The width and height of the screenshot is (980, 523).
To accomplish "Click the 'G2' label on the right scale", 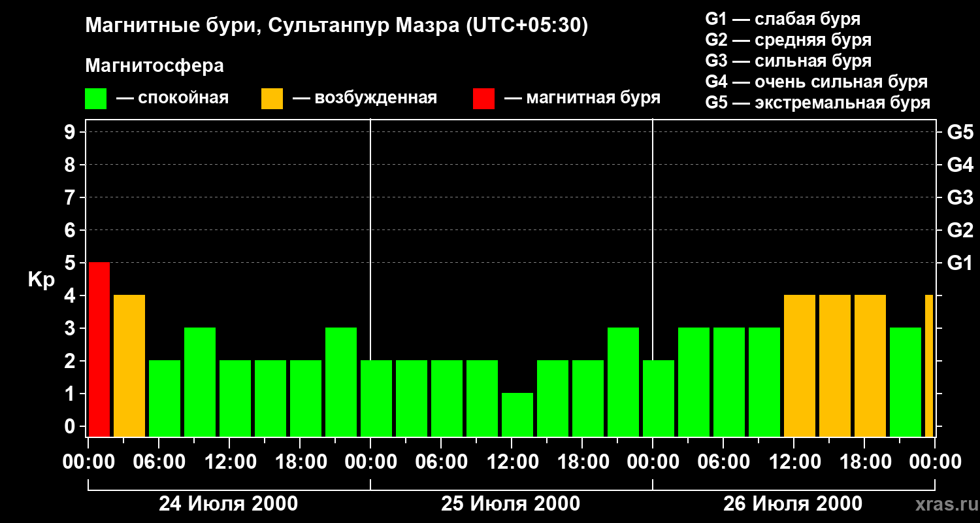I will coord(960,231).
